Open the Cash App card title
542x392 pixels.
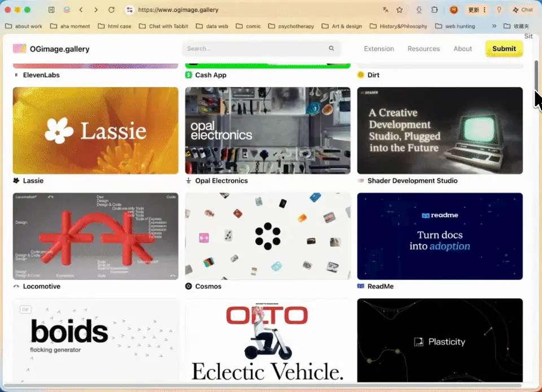211,75
